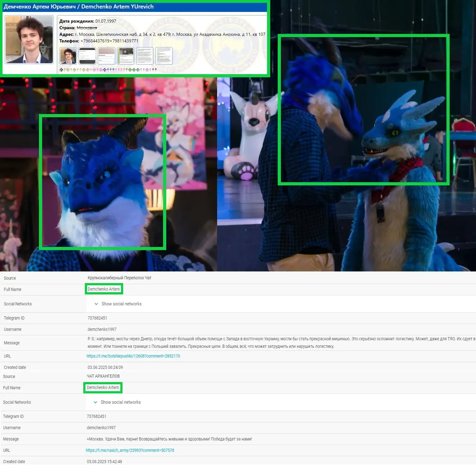
Task: Click the Created date 03.06.2025 value
Action: (105, 367)
